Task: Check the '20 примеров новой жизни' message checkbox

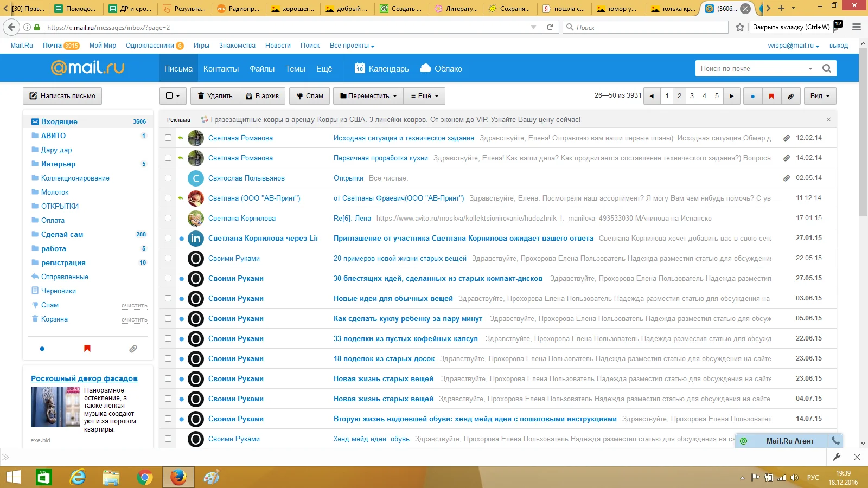Action: click(x=168, y=258)
